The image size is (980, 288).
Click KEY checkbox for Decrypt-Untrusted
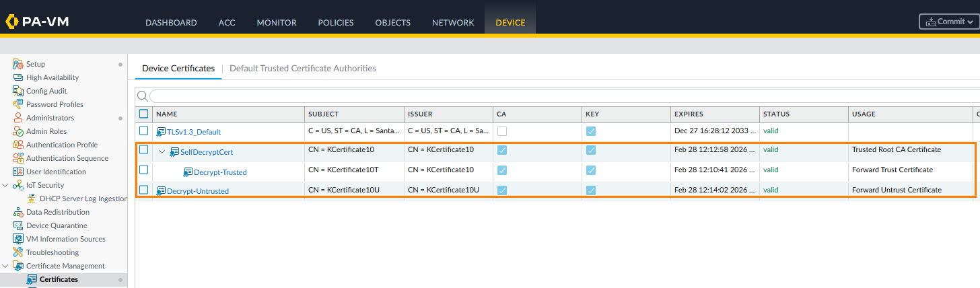coord(591,190)
